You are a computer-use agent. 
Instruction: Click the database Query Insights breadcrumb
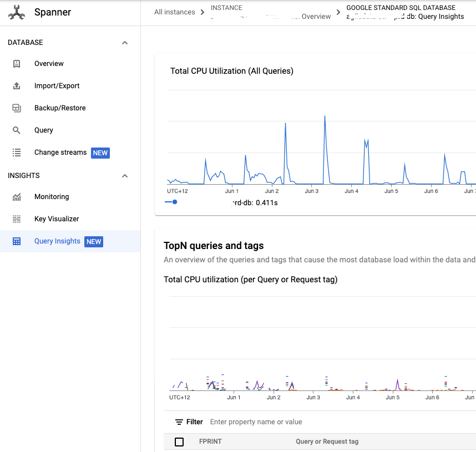click(405, 17)
